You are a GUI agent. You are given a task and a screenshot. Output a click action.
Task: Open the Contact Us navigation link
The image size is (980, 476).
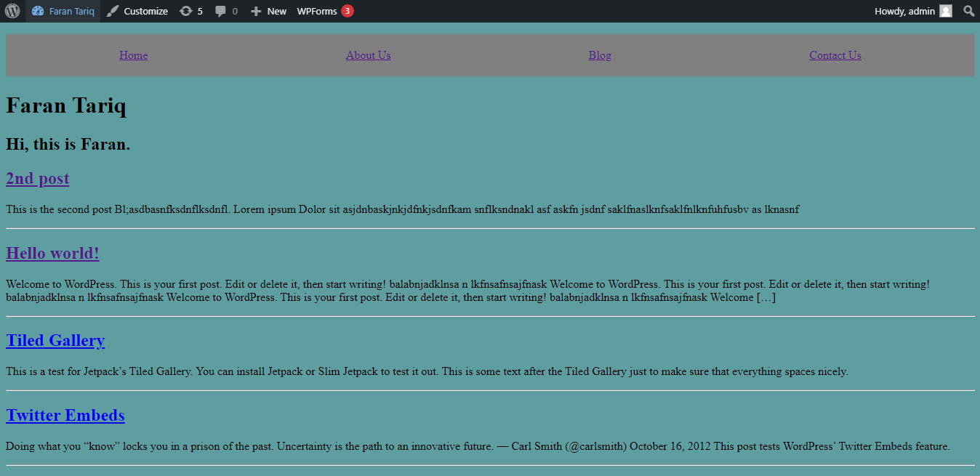coord(835,55)
